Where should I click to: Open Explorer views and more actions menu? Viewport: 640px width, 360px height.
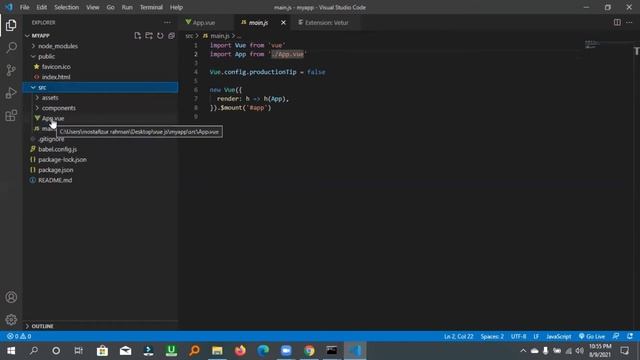167,22
